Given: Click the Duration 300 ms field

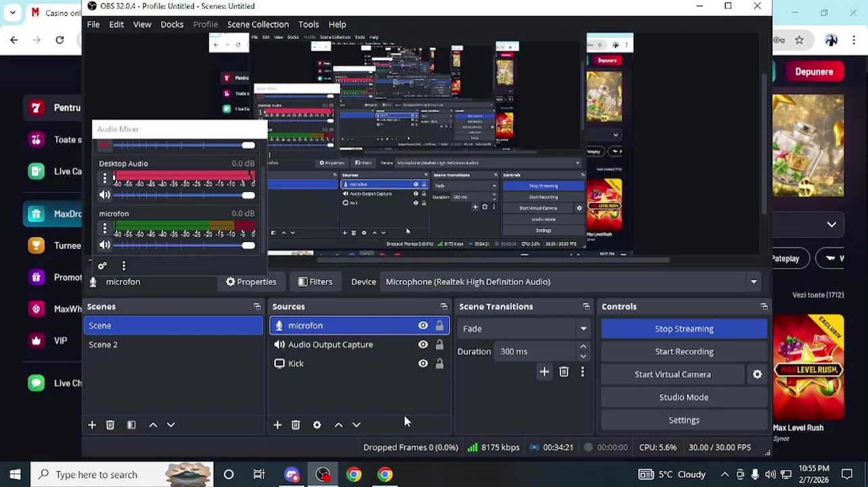Looking at the screenshot, I should 536,351.
